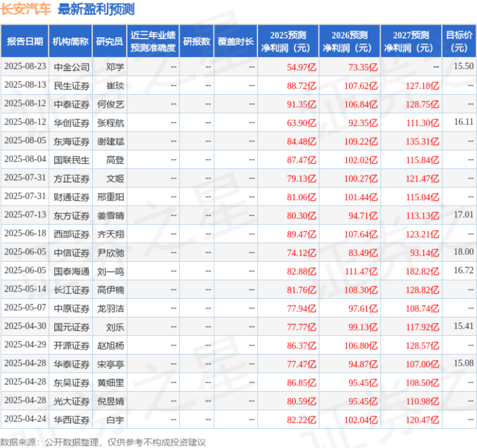The height and width of the screenshot is (448, 477).
Task: Click the 182.82亿 forecast value
Action: (x=423, y=272)
